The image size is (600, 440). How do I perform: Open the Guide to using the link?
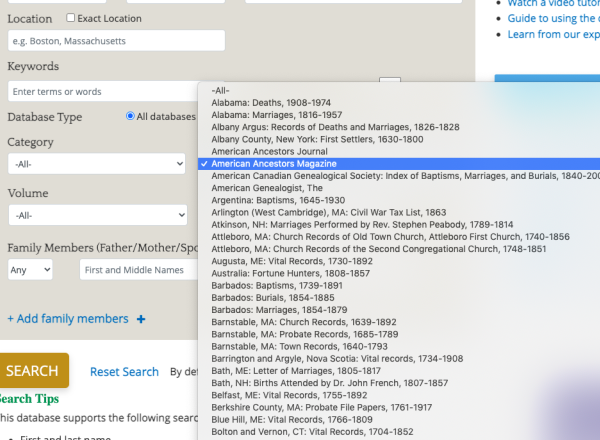(x=554, y=18)
